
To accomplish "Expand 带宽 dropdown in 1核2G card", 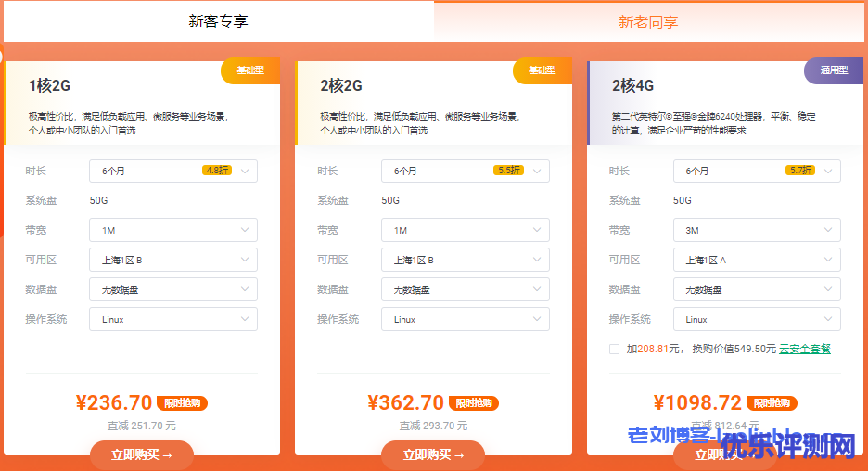I will click(x=173, y=230).
